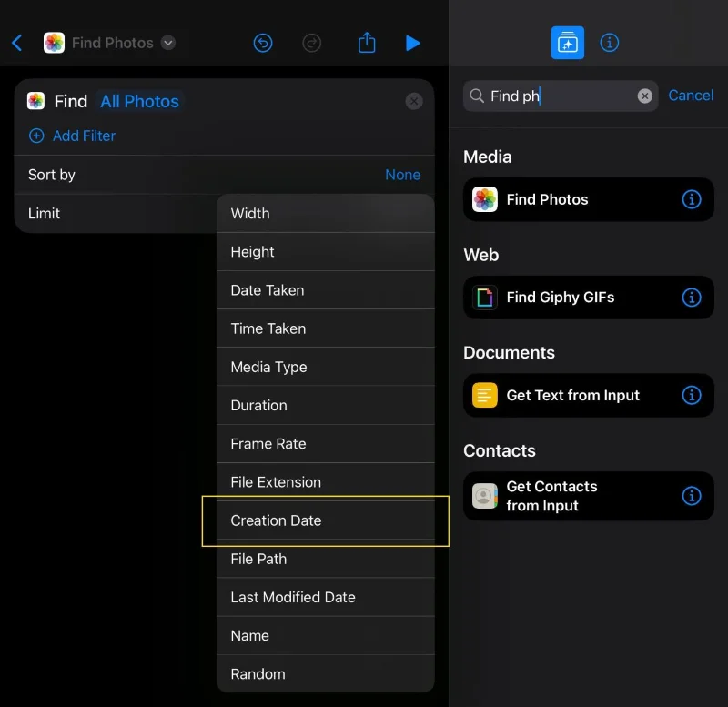Open the Find Photos title dropdown chevron
728x707 pixels.
tap(168, 43)
